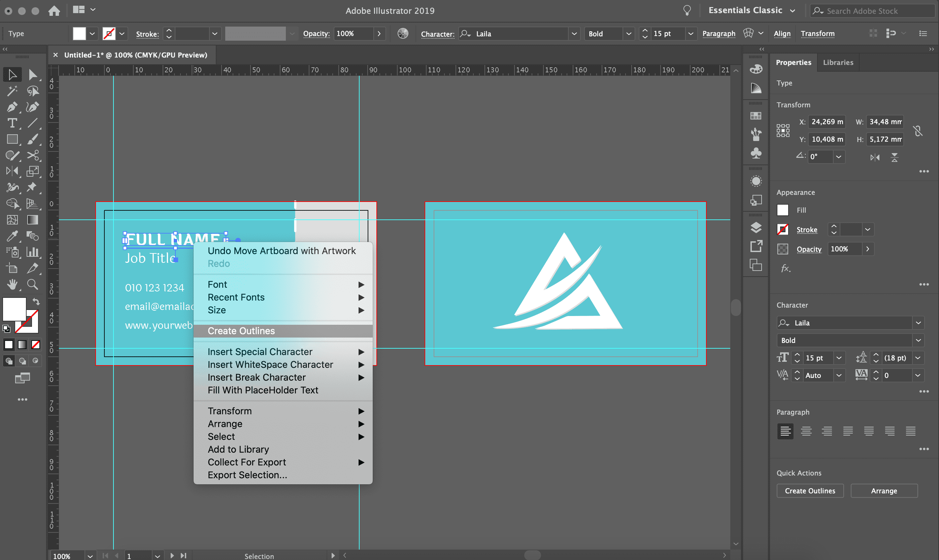This screenshot has width=939, height=560.
Task: Select the Scale tool
Action: pos(32,171)
